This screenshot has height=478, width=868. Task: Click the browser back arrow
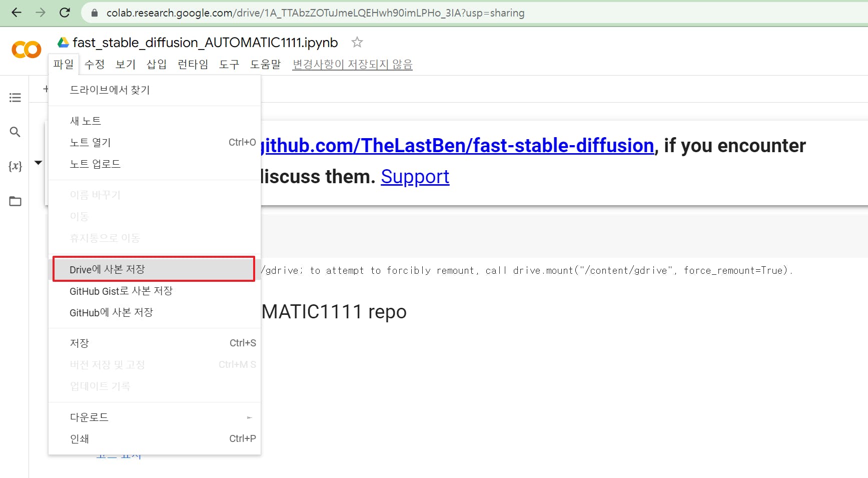pos(17,13)
